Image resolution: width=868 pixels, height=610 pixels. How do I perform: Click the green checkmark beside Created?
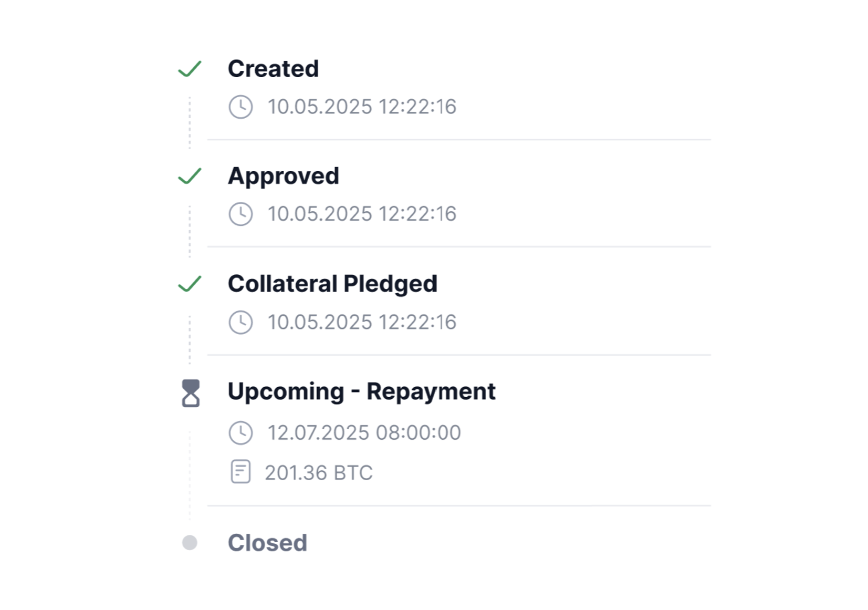190,69
